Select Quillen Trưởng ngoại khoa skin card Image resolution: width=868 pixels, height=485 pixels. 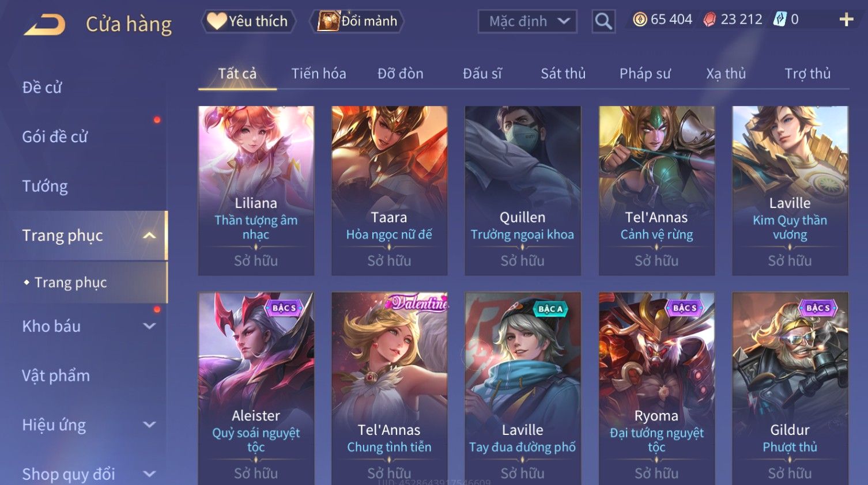click(523, 191)
